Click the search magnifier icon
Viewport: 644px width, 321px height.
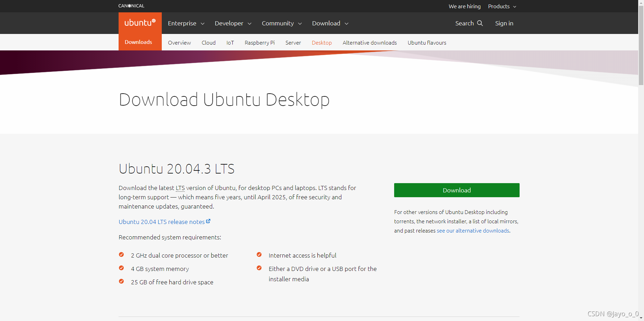(480, 23)
